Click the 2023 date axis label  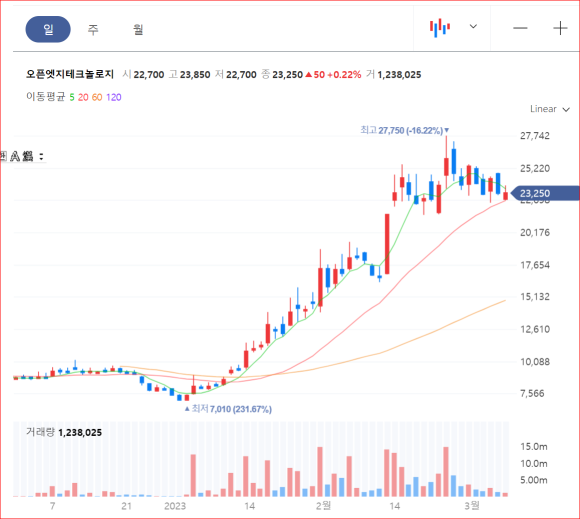point(175,506)
